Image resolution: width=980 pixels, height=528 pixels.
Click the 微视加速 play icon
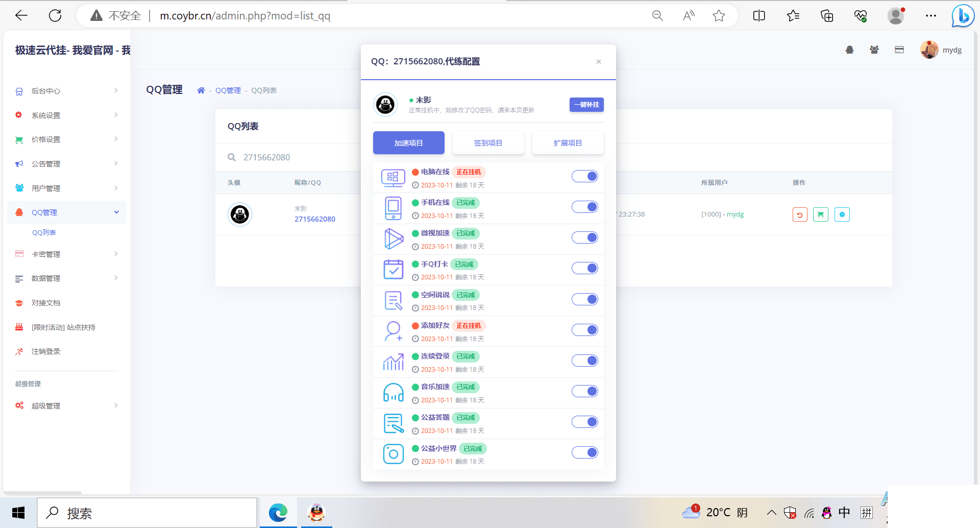pos(394,239)
